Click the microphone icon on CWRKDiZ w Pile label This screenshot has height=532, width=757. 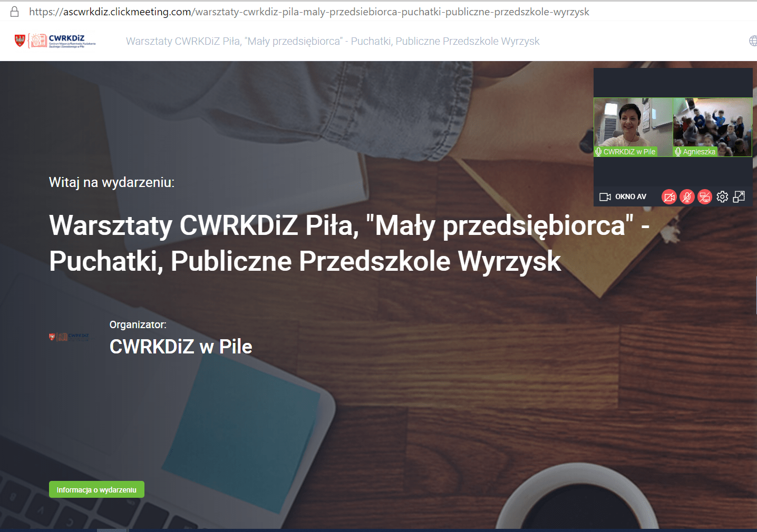(598, 152)
